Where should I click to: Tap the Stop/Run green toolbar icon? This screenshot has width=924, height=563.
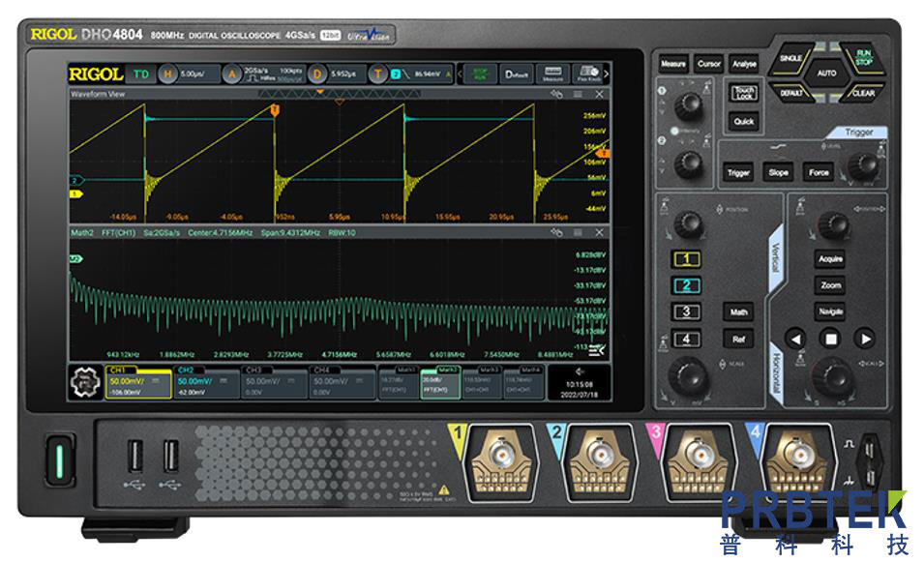point(480,74)
